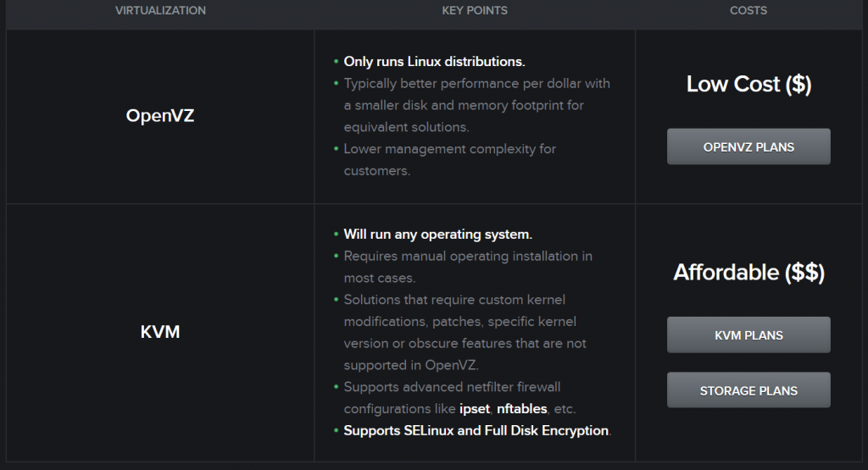Screen dimensions: 868x470
Task: Click 'Will run any operating system.' text
Action: point(438,235)
